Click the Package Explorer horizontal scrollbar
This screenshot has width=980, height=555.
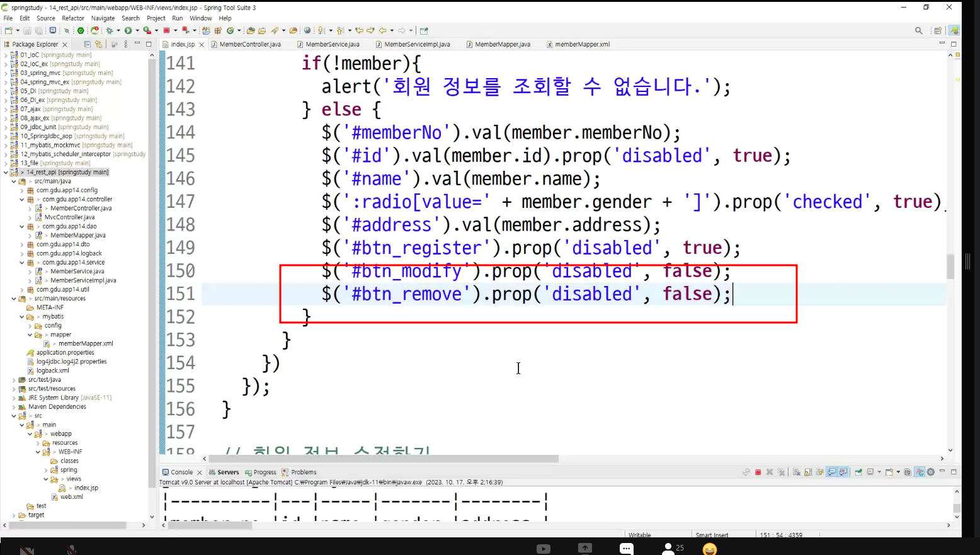click(68, 525)
